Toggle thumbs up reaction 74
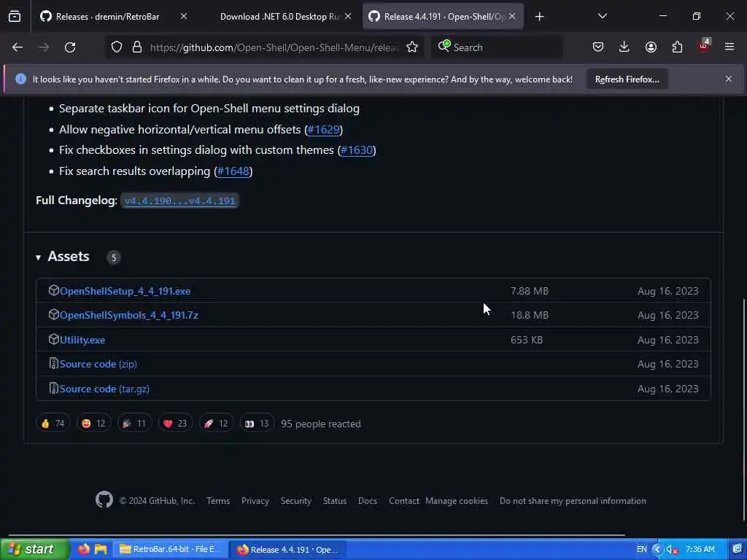Viewport: 747px width, 560px height. click(53, 424)
